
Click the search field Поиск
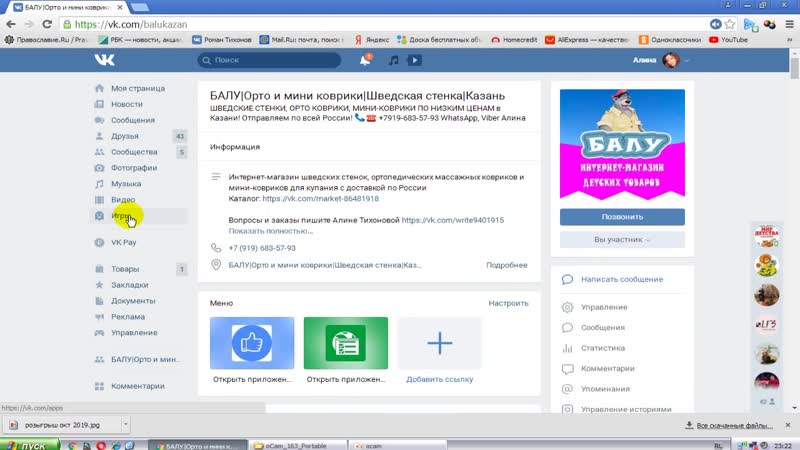(x=269, y=60)
